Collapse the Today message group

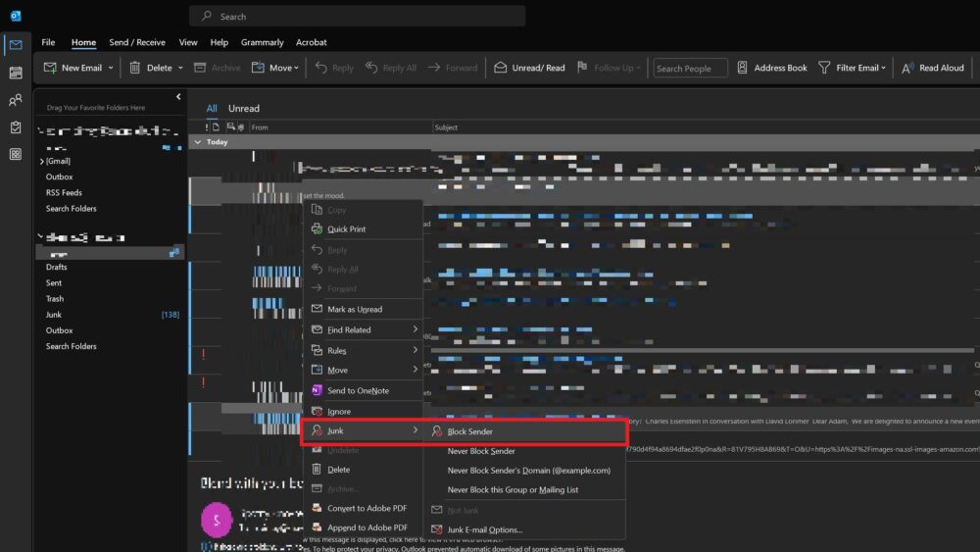click(199, 142)
